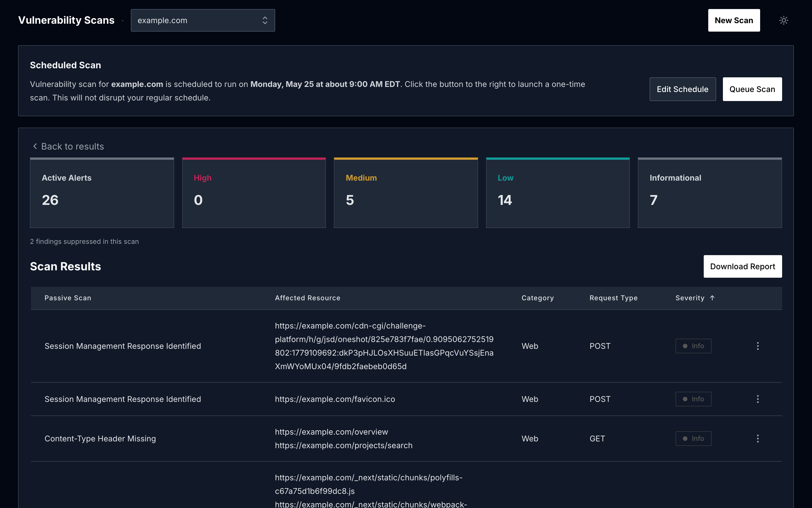Click the Download Report button
Image resolution: width=812 pixels, height=508 pixels.
pyautogui.click(x=743, y=266)
